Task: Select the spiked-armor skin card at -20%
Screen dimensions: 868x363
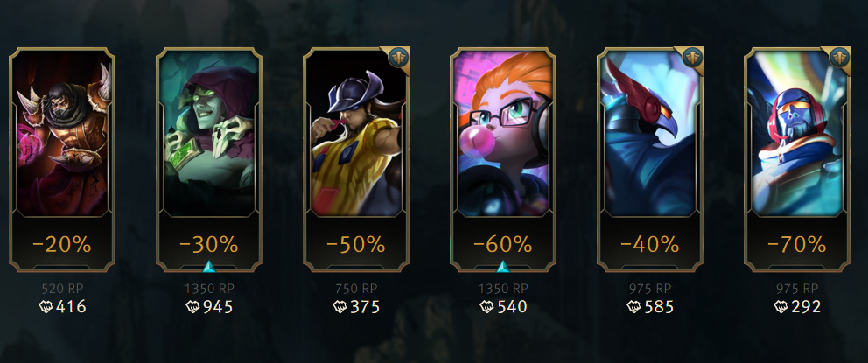Action: [62, 159]
